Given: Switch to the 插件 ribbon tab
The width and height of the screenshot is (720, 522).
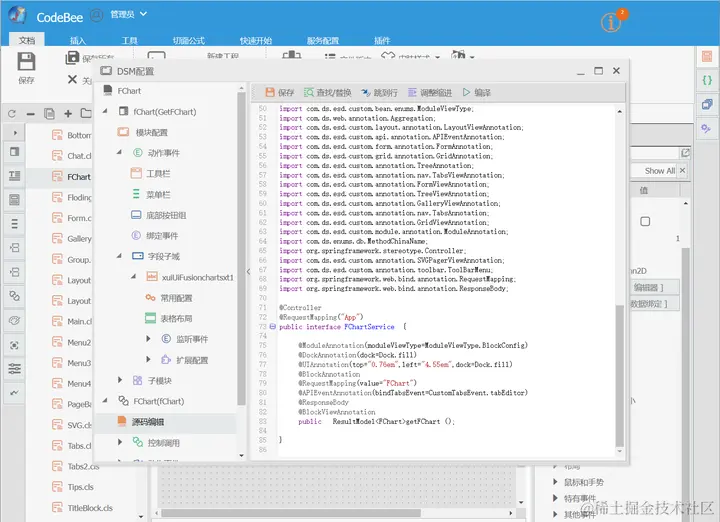Looking at the screenshot, I should point(382,40).
